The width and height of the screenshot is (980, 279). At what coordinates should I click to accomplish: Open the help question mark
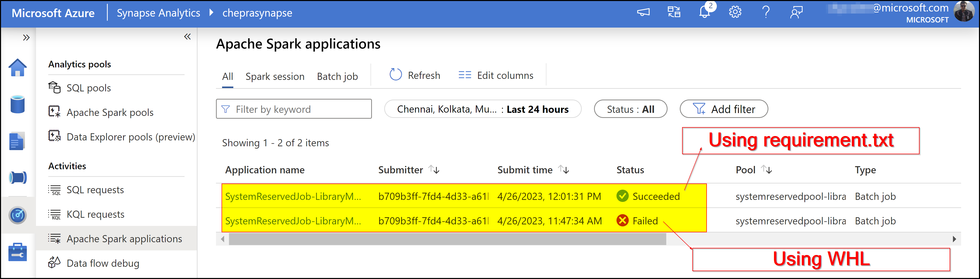(766, 12)
